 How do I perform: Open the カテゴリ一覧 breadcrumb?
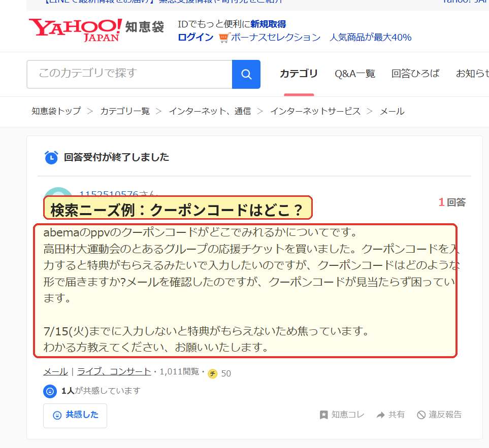(x=125, y=111)
